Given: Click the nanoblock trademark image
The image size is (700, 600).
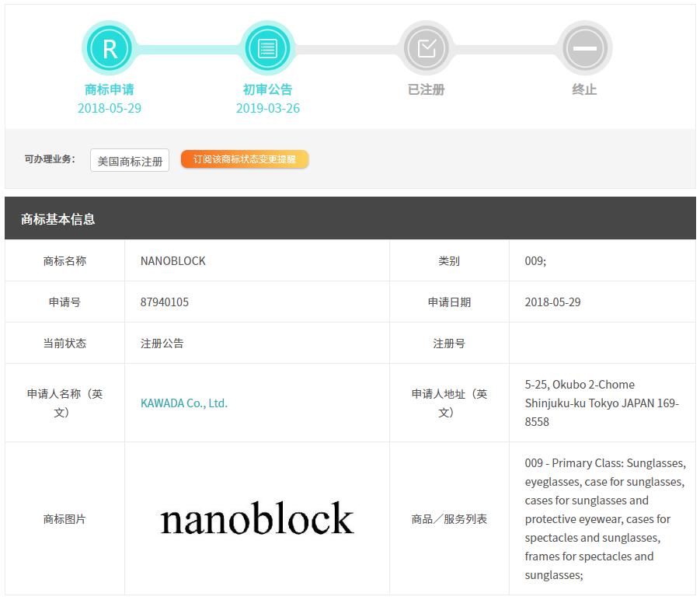Looking at the screenshot, I should point(257,518).
